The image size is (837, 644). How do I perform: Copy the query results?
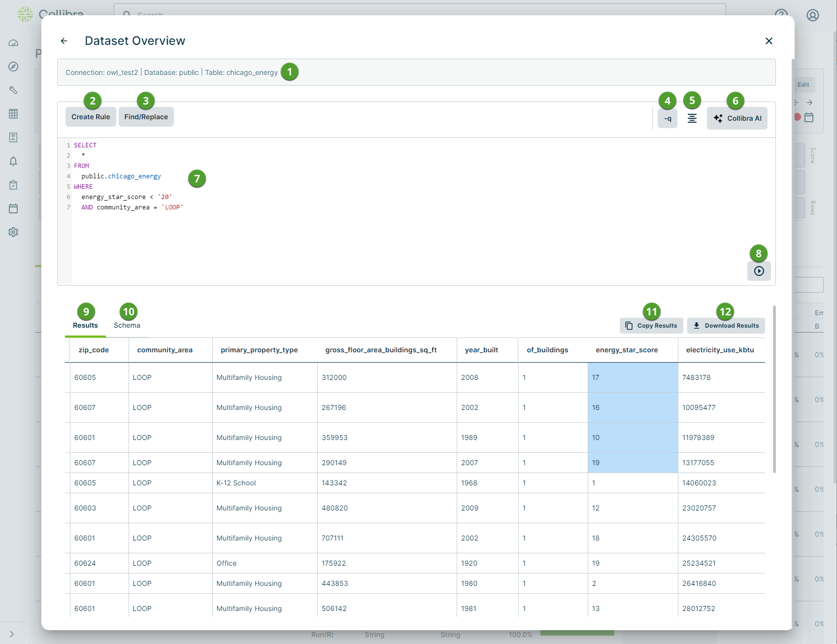pyautogui.click(x=651, y=325)
